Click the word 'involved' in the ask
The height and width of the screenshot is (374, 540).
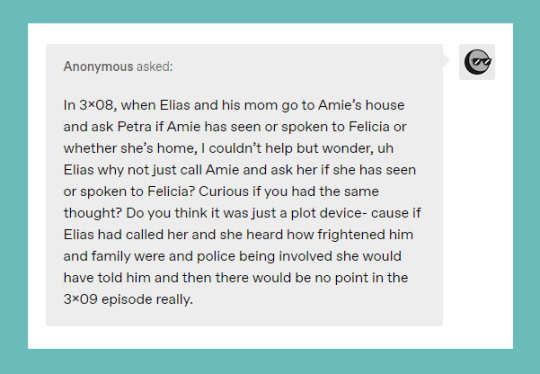pos(305,256)
